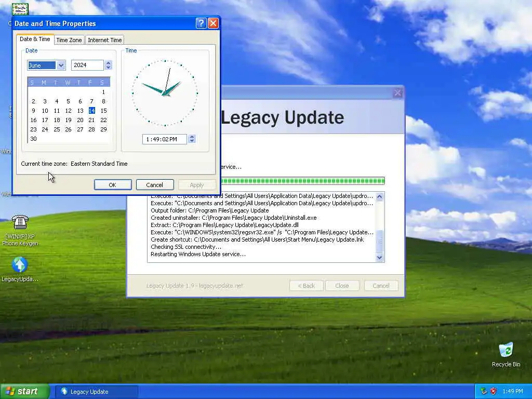The width and height of the screenshot is (532, 399).
Task: Select June 30 on the calendar
Action: tap(33, 139)
